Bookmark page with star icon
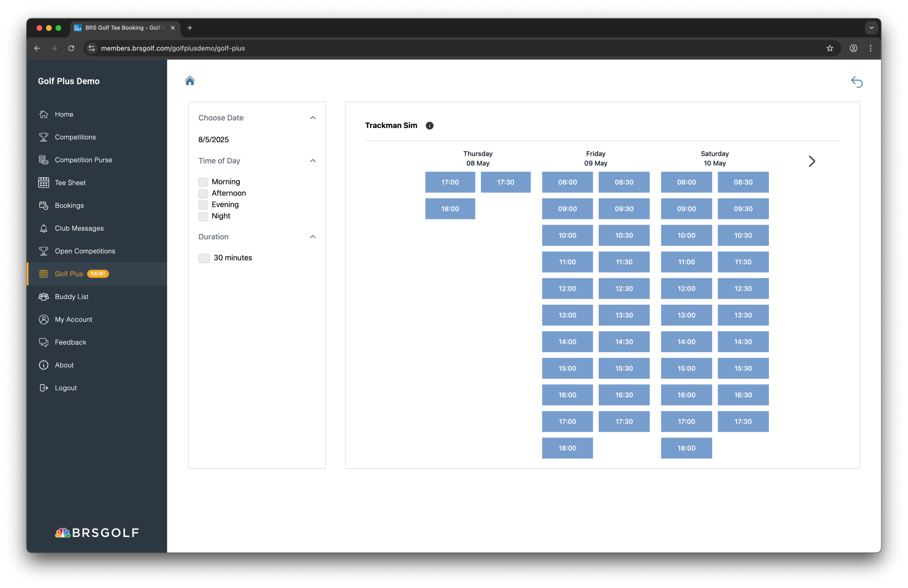Screen dimensions: 908x588 click(829, 49)
